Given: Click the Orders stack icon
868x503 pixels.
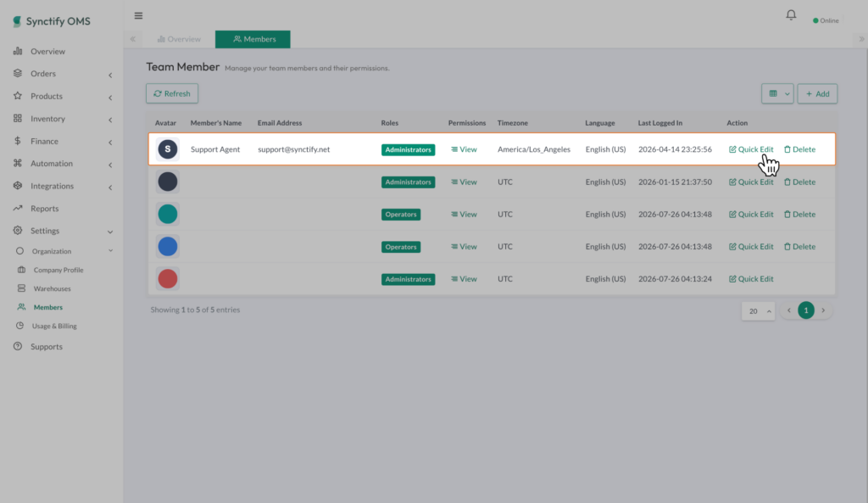Looking at the screenshot, I should [18, 73].
